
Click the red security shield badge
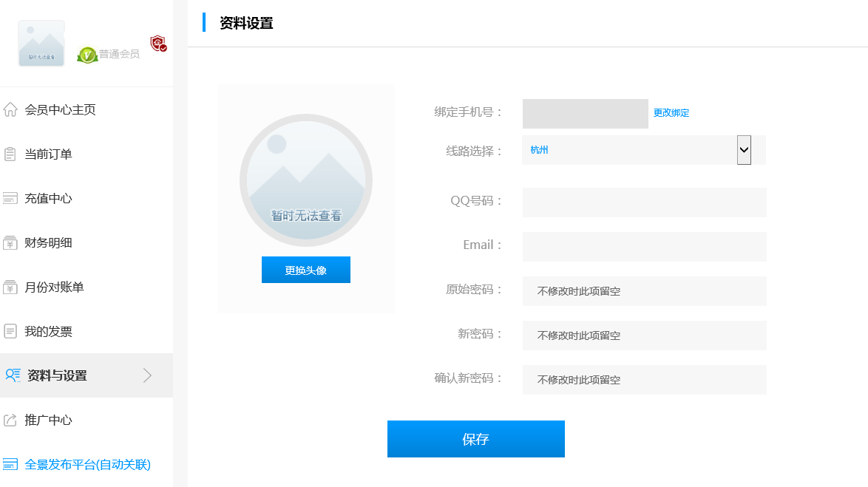(158, 44)
